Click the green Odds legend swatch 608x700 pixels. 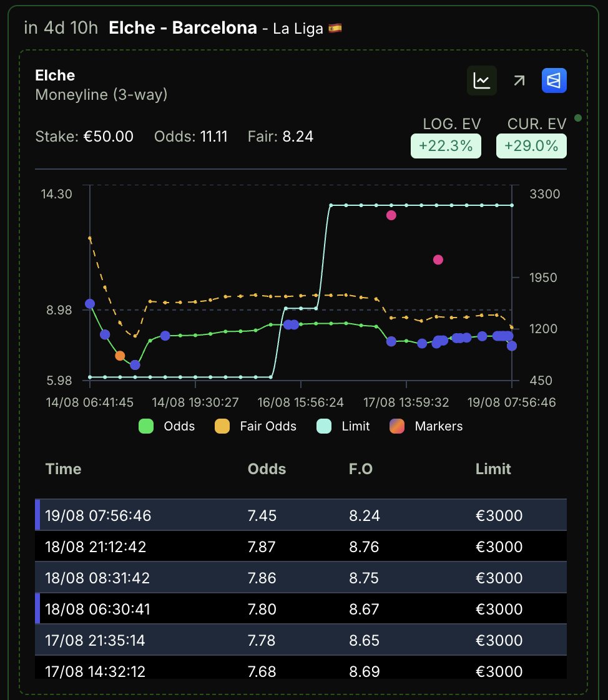coord(146,426)
